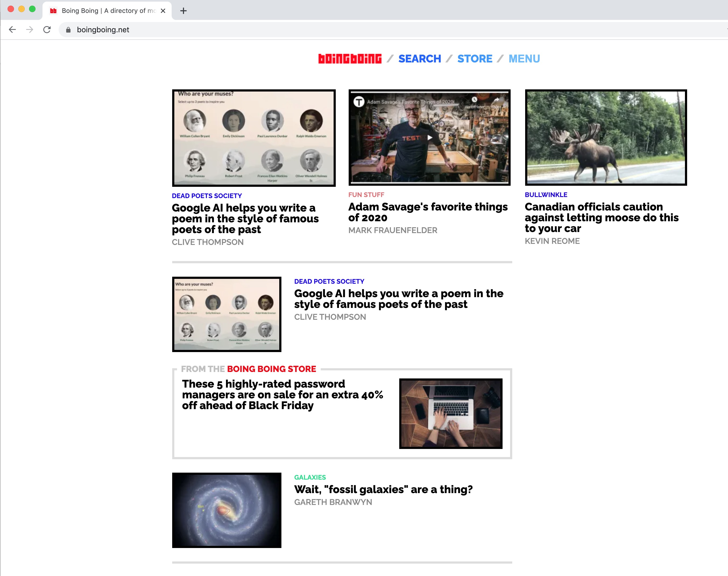This screenshot has width=728, height=576.
Task: Click DEAD POETS SOCIETY tag in list article
Action: click(329, 282)
